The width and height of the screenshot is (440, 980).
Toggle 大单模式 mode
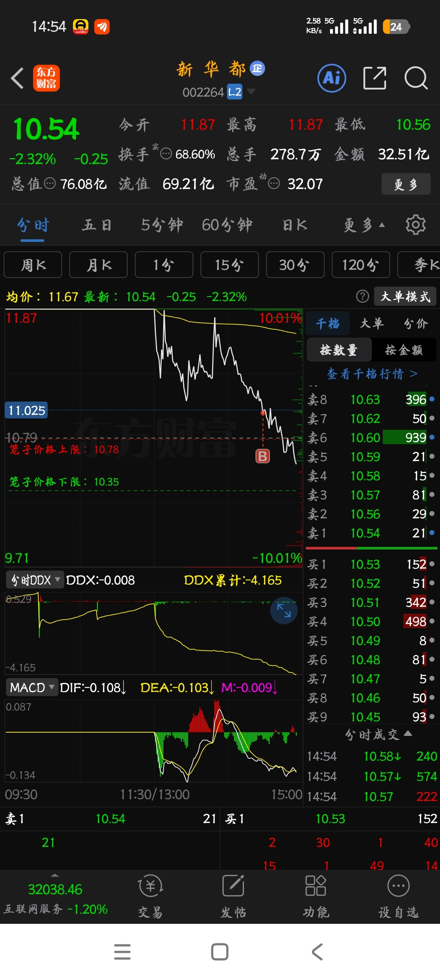pyautogui.click(x=405, y=296)
